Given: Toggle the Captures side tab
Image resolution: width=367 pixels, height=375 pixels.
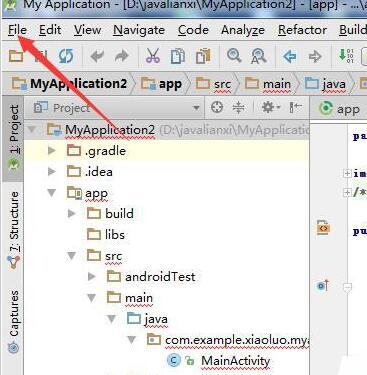Looking at the screenshot, I should [x=14, y=321].
